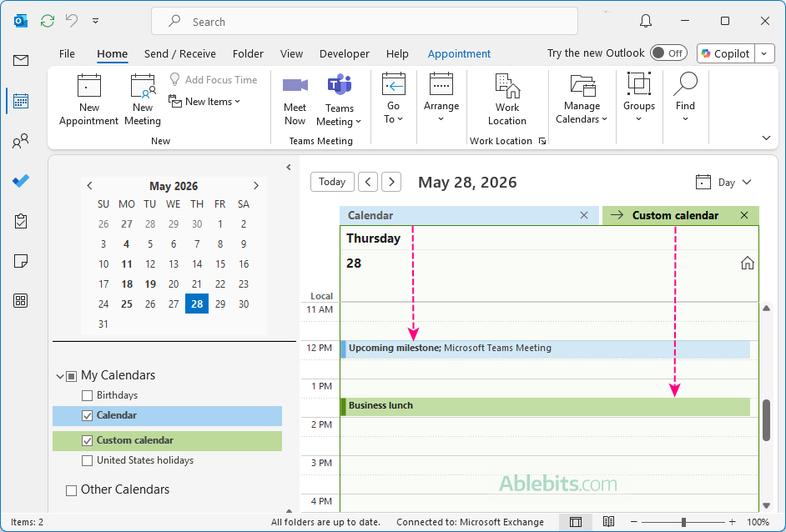Click the Today button
The width and height of the screenshot is (786, 532).
click(332, 181)
